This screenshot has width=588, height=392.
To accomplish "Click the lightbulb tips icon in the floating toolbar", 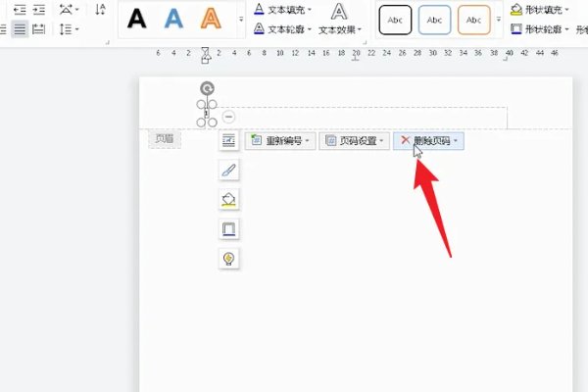I will coord(228,259).
